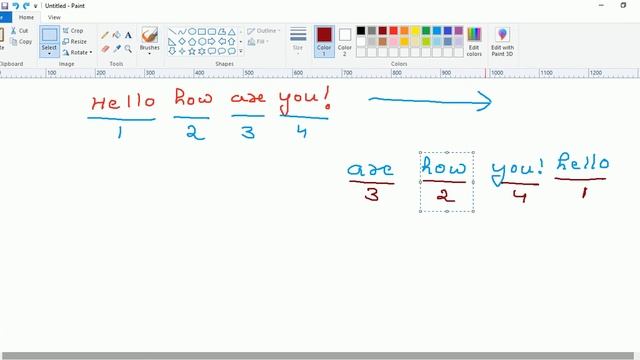
Task: Choose the Line shape
Action: (x=172, y=31)
